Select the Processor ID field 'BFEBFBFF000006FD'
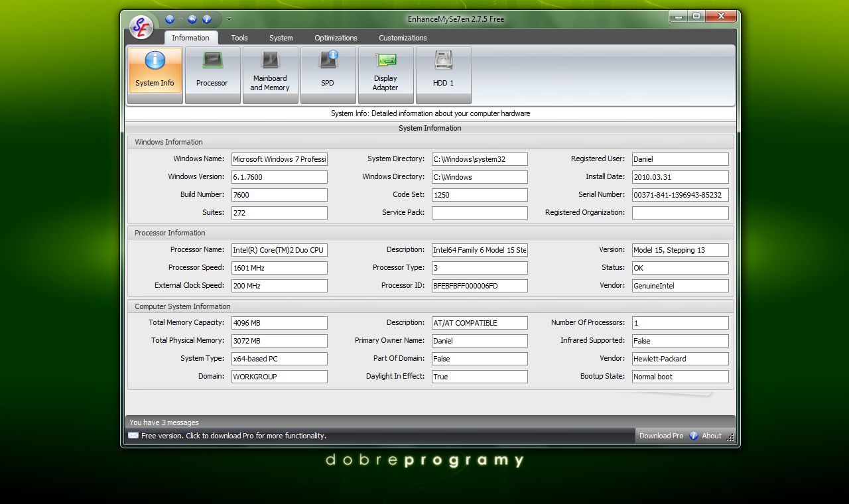Screen dimensions: 849x504 (480, 286)
